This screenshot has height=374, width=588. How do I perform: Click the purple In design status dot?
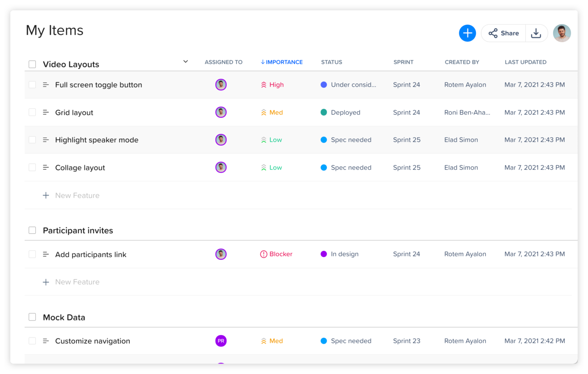[324, 254]
